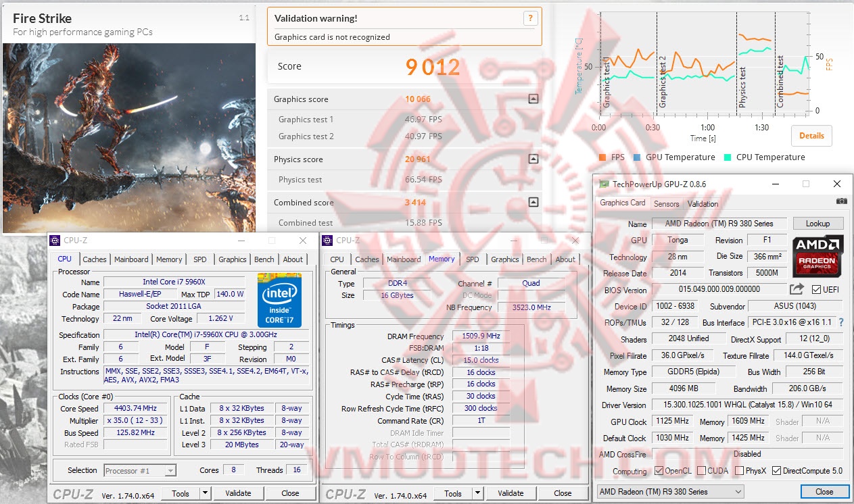Click the Graphics score value 10 066

tap(418, 99)
